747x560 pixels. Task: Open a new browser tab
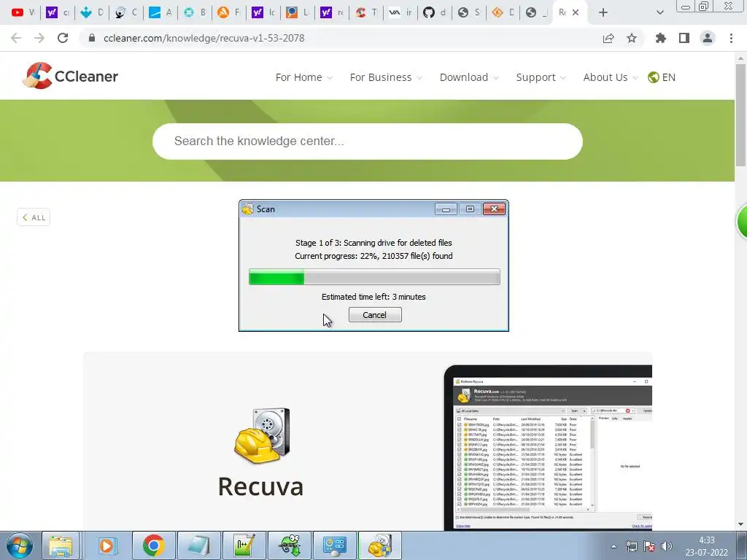603,13
